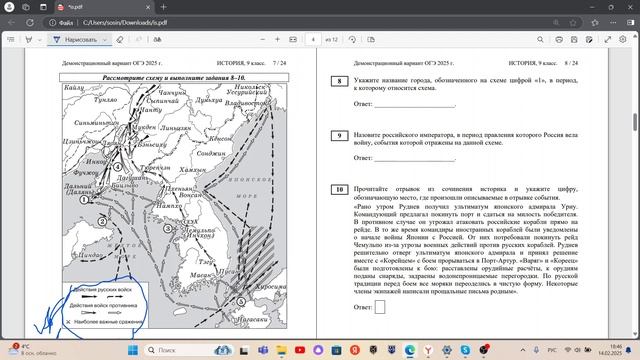
Task: Open Skype from the taskbar
Action: coord(465,350)
